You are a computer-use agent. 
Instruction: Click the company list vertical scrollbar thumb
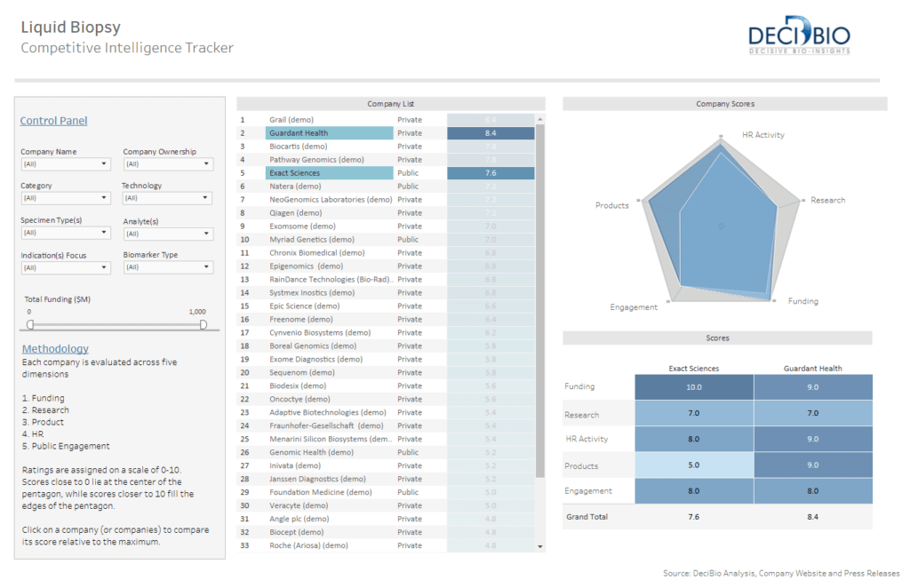tap(540, 301)
